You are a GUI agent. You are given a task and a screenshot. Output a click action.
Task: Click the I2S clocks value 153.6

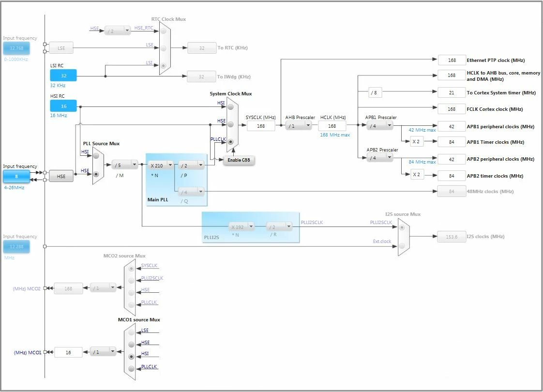(x=452, y=237)
